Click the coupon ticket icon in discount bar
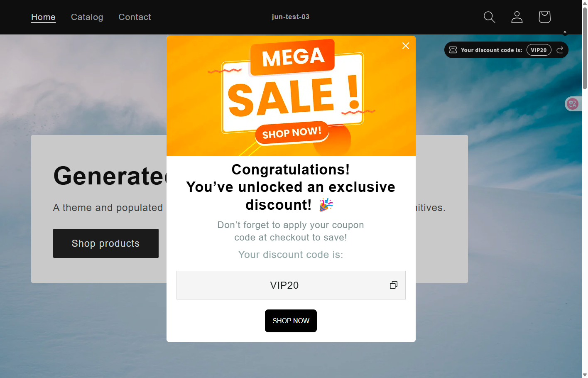588x378 pixels. click(453, 50)
